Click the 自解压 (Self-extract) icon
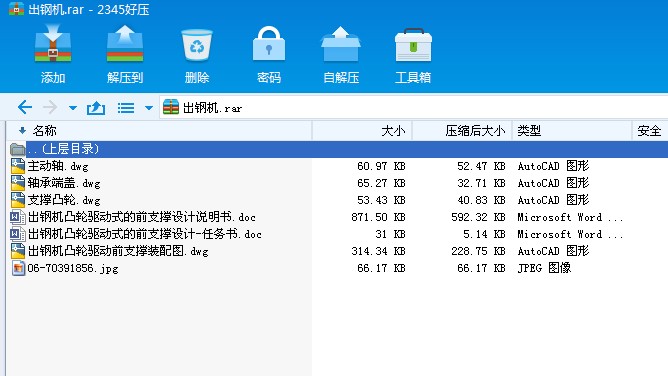This screenshot has width=668, height=376. click(x=341, y=43)
